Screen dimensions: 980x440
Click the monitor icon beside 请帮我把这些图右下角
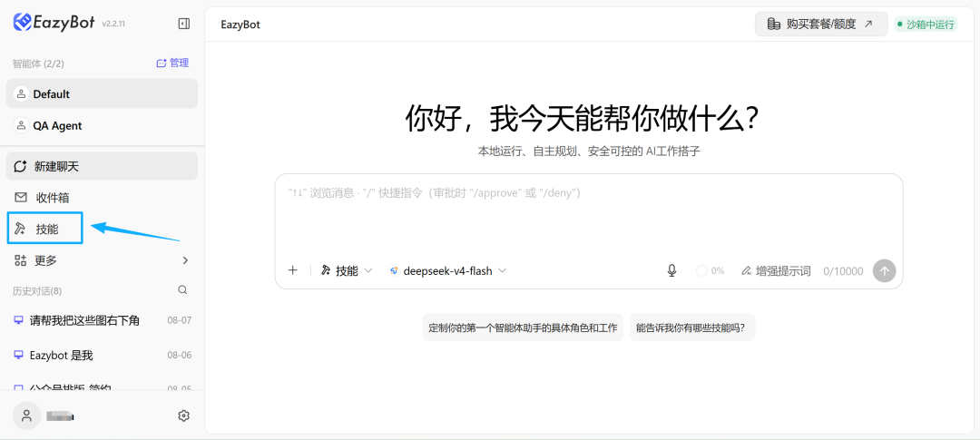18,320
